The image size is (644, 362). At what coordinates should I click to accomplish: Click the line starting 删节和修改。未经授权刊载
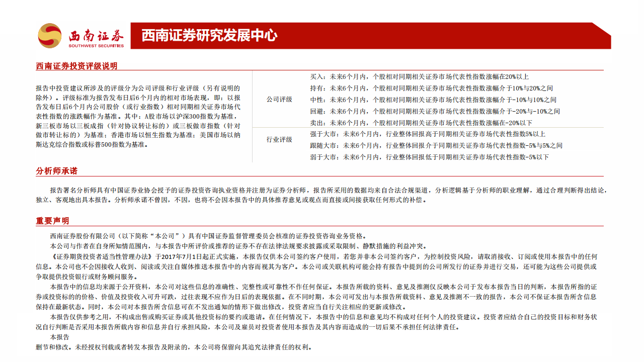point(174,347)
